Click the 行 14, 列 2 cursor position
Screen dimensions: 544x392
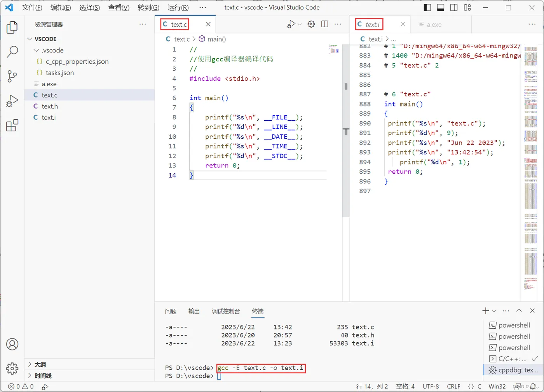tap(372, 387)
